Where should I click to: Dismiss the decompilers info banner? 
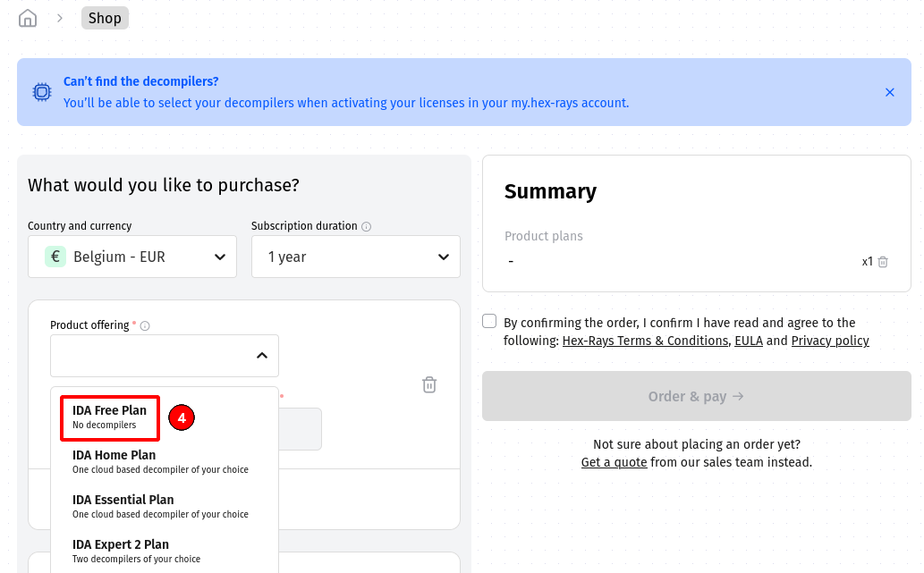pos(889,92)
